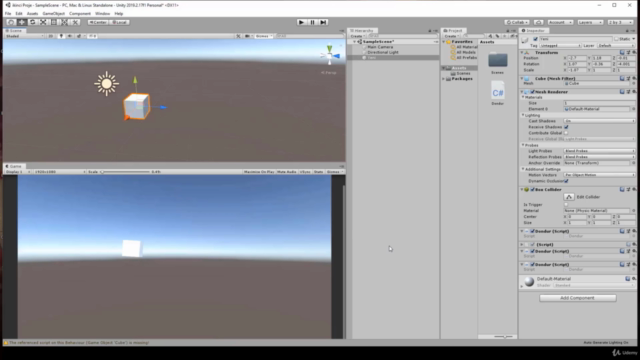Select the Rotate tool in the toolbar

pyautogui.click(x=32, y=22)
